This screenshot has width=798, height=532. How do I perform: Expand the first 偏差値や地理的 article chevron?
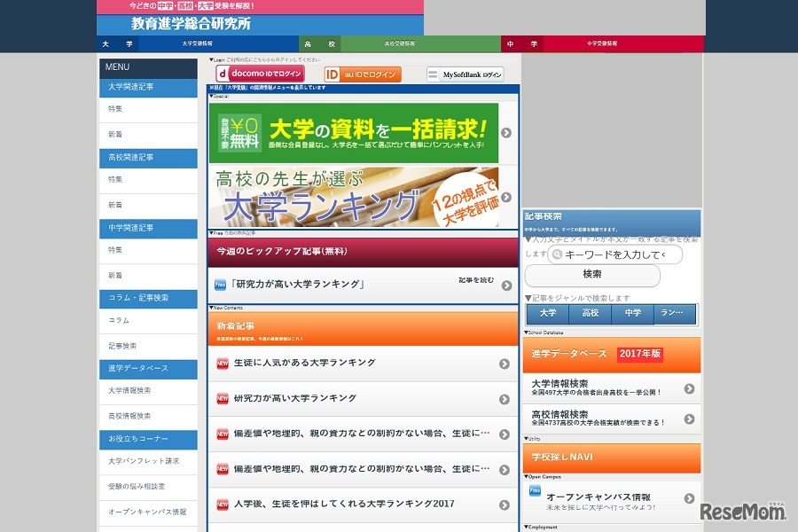505,433
